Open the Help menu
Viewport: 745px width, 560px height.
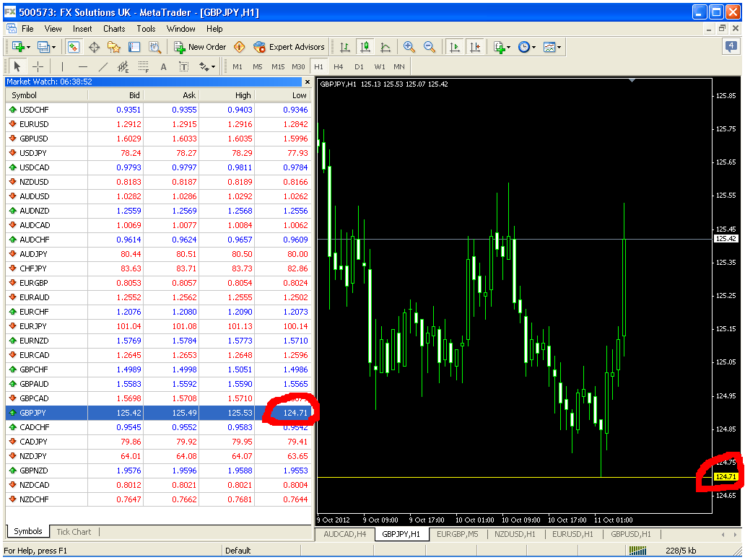[214, 29]
